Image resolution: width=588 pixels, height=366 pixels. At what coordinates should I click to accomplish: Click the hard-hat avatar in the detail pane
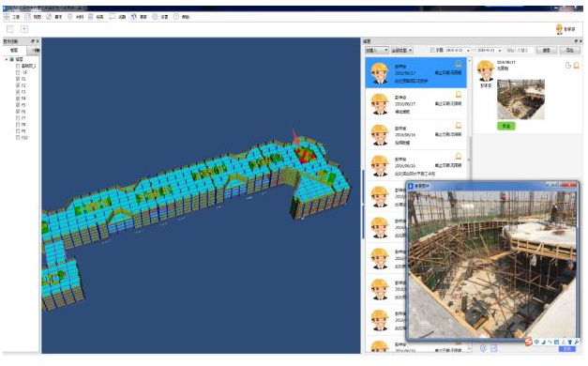tap(485, 71)
